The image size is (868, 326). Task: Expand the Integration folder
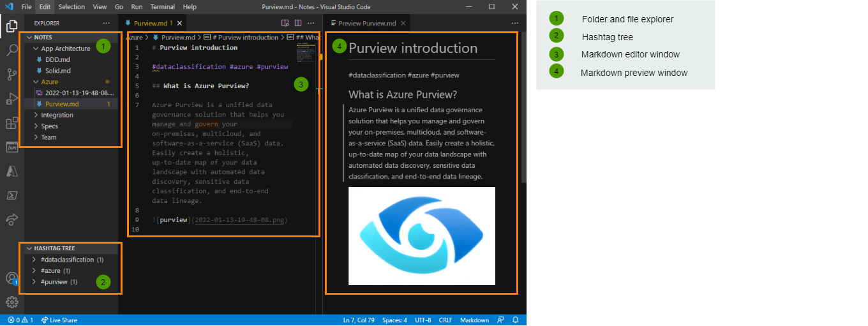pyautogui.click(x=36, y=115)
